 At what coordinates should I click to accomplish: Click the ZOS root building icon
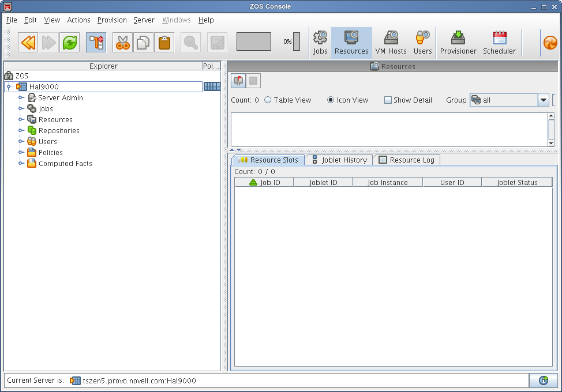(9, 76)
